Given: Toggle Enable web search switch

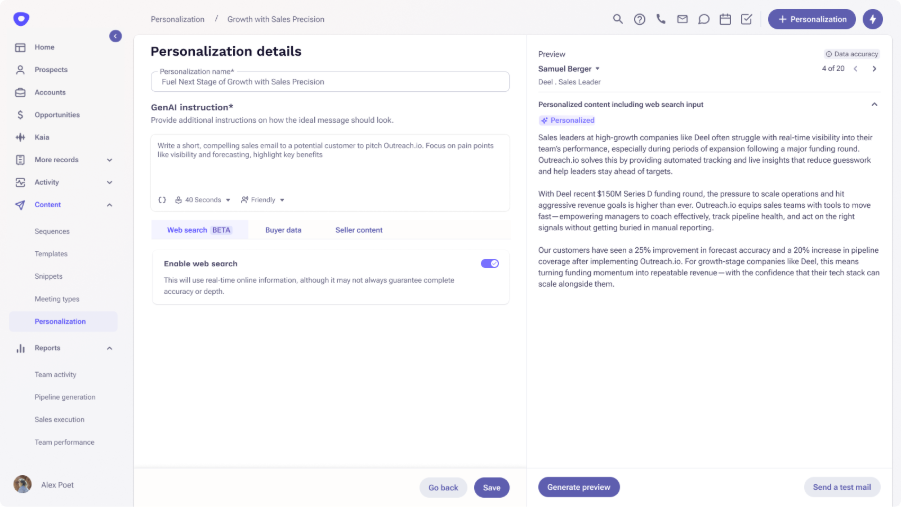Looking at the screenshot, I should pyautogui.click(x=490, y=263).
